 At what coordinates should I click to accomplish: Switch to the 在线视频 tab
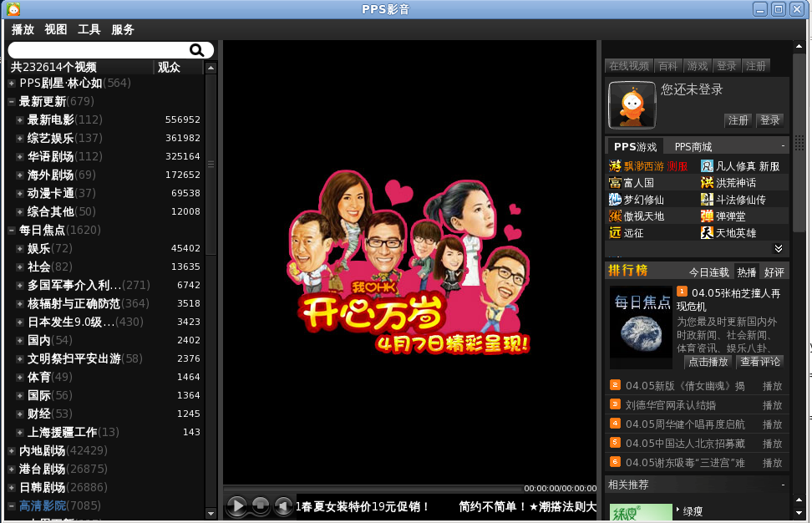click(x=629, y=66)
